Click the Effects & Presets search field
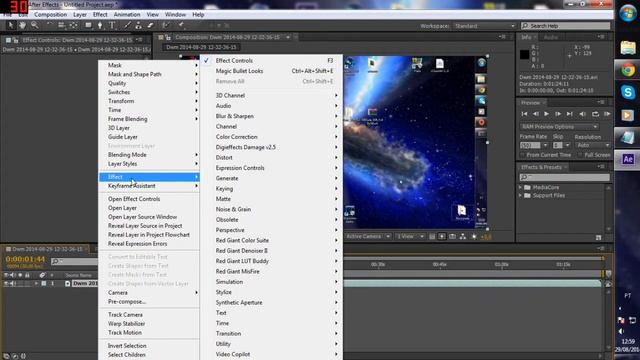Viewport: 640px width, 360px height. tap(565, 177)
